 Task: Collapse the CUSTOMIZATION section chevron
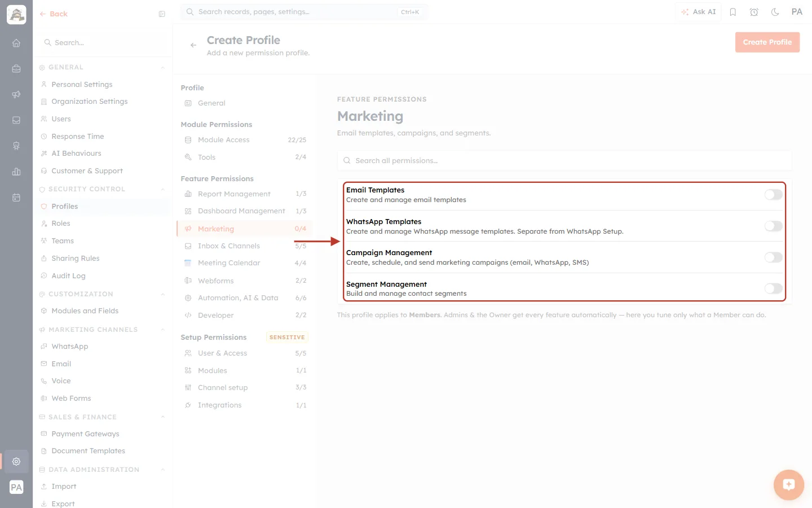tap(163, 295)
